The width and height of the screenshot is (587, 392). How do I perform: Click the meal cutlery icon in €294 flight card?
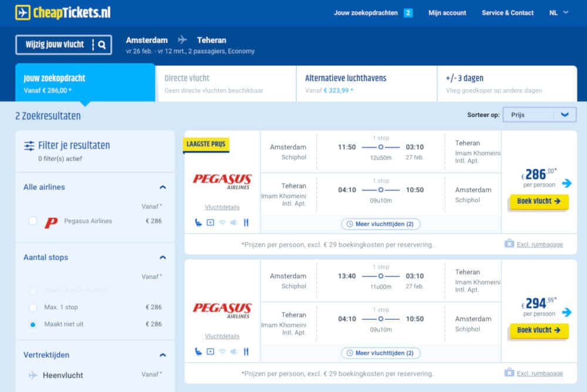point(246,352)
